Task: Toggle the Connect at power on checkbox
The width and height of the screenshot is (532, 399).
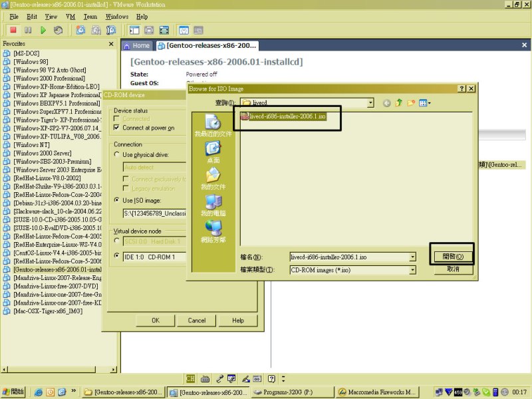Action: [x=116, y=128]
